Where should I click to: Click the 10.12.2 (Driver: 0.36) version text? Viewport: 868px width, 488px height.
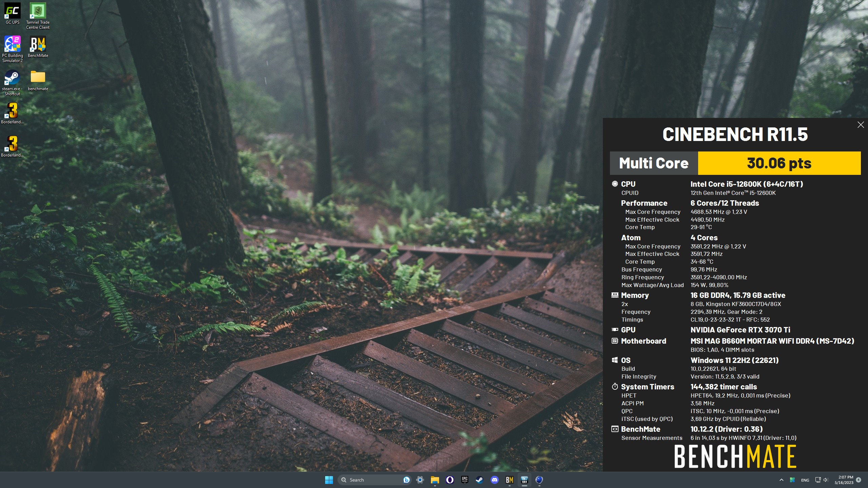(727, 429)
